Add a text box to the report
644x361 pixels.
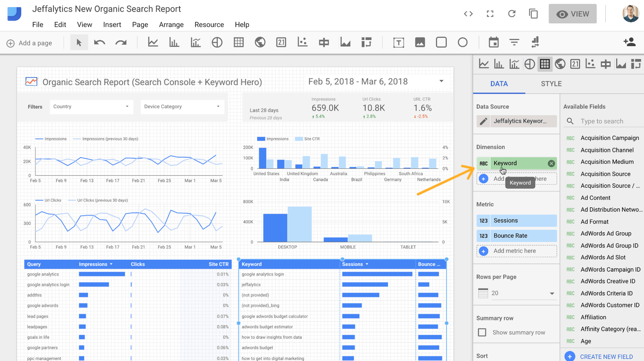tap(398, 42)
